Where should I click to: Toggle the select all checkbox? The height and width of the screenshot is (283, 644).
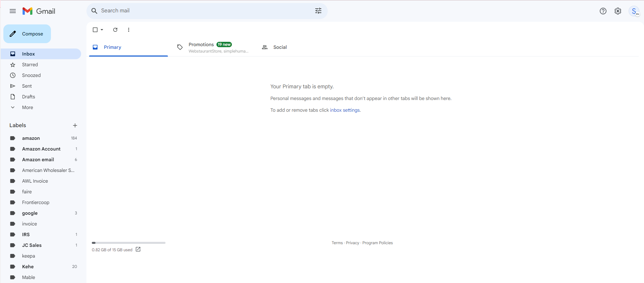(95, 30)
